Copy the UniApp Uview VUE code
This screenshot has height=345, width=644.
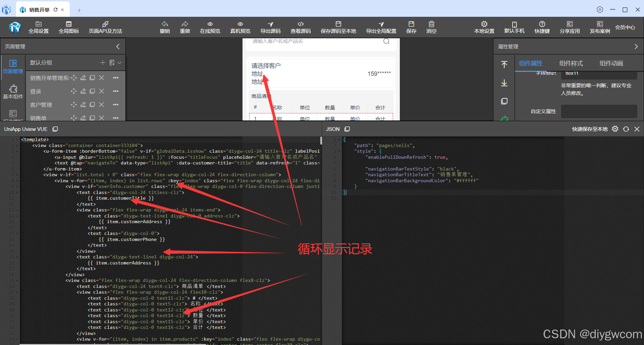55,129
